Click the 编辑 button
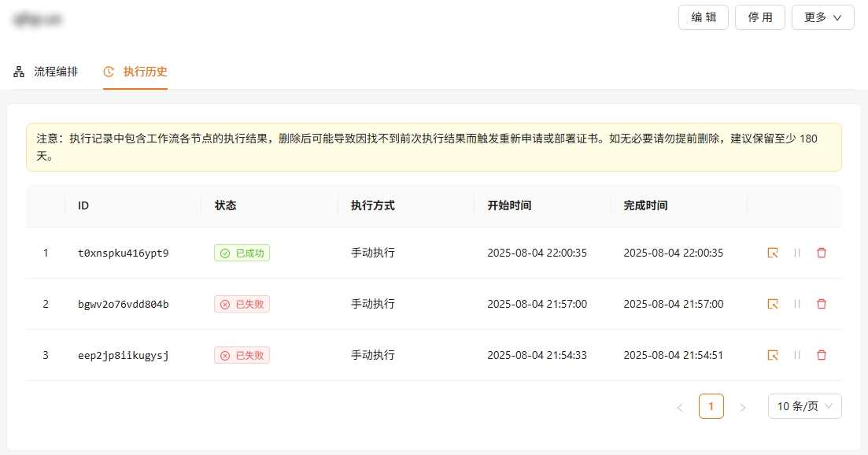 click(x=703, y=17)
